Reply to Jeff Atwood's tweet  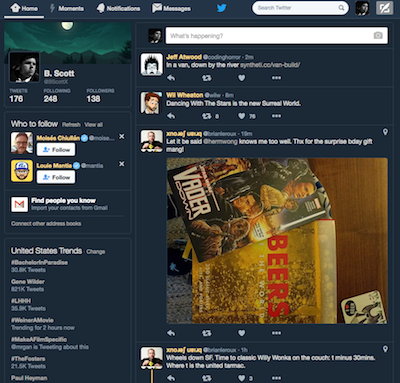[x=171, y=78]
